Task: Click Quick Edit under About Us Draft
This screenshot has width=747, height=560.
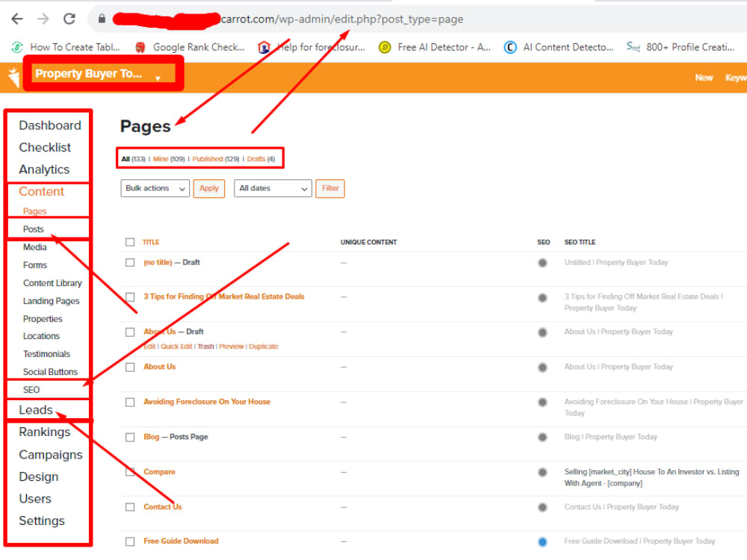Action: pyautogui.click(x=176, y=346)
